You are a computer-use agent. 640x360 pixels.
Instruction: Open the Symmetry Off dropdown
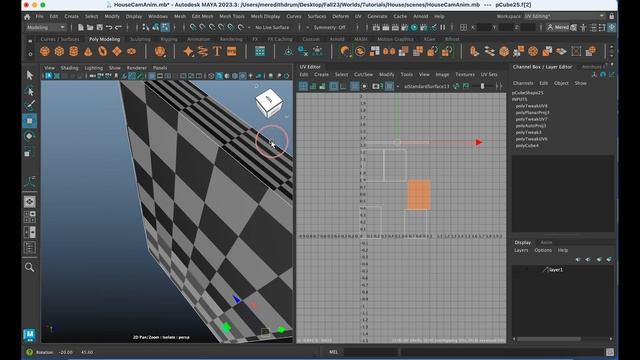(x=329, y=27)
